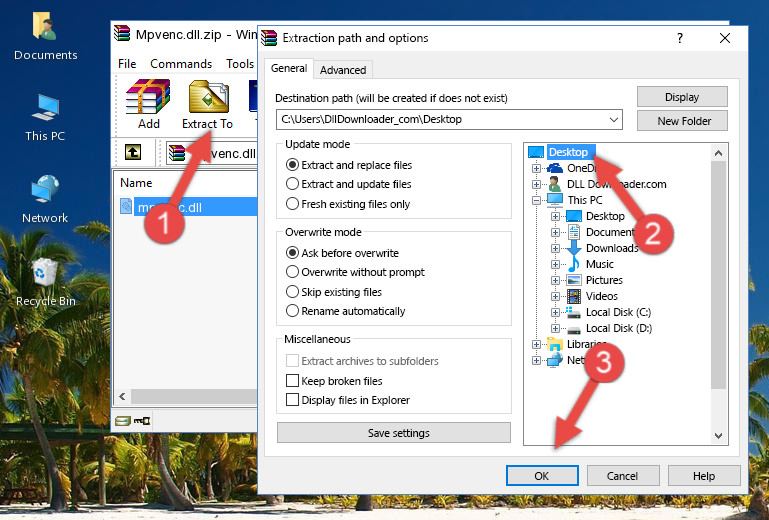769x520 pixels.
Task: Click the drive icon in WinRAR status bar
Action: tap(123, 420)
